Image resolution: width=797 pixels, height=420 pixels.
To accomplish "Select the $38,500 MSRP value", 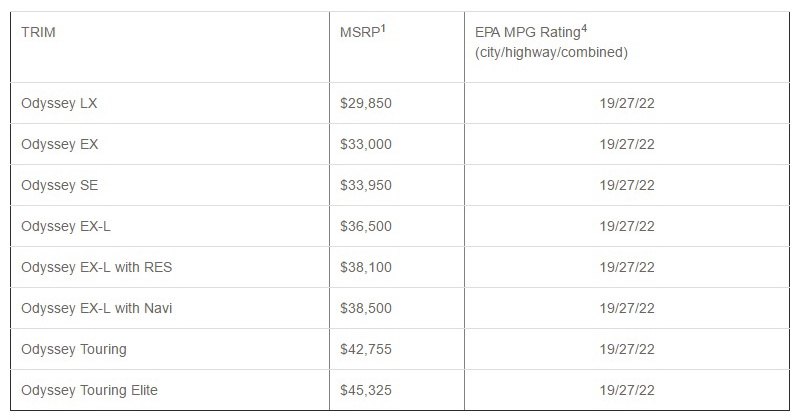I will [x=366, y=308].
